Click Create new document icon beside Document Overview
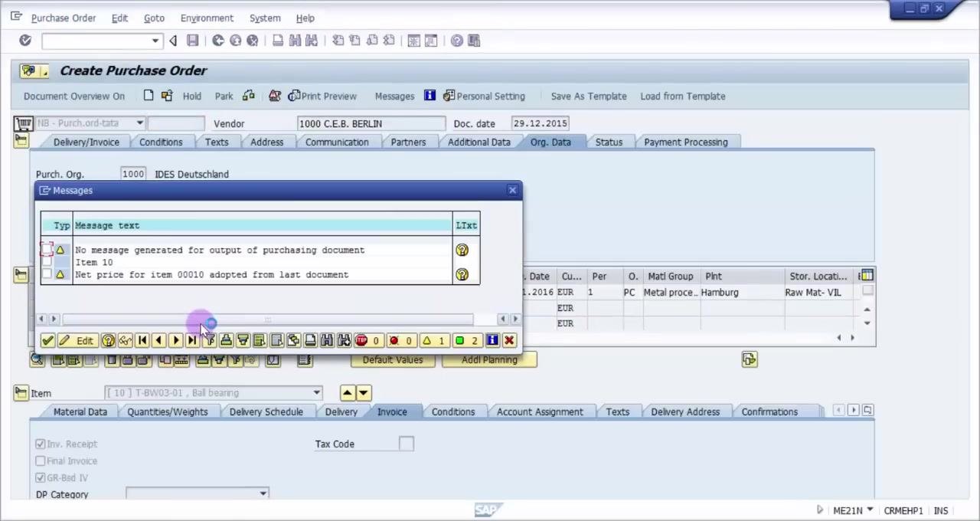The height and width of the screenshot is (521, 980). pyautogui.click(x=149, y=96)
